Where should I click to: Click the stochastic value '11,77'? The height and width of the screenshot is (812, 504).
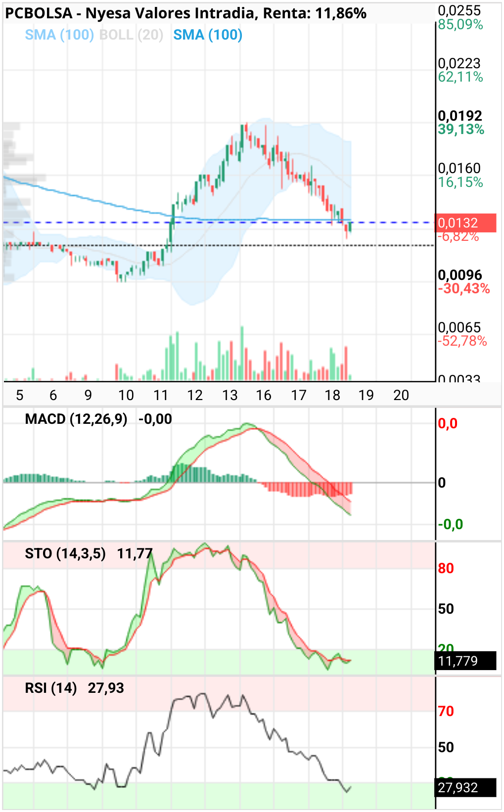click(135, 554)
